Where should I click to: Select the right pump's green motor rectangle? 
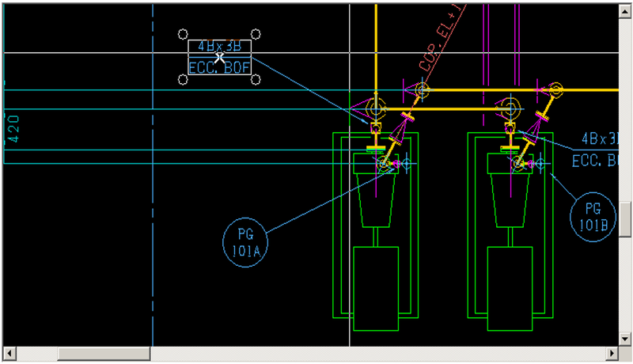[510, 288]
